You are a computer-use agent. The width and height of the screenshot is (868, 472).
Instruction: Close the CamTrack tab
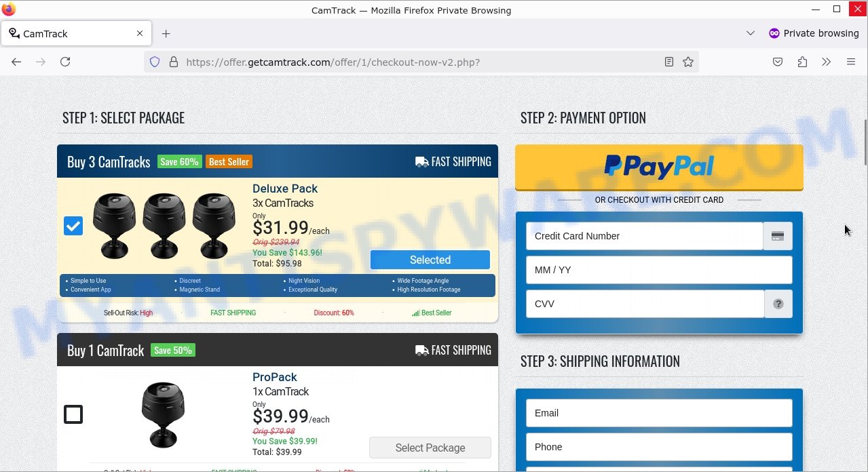pos(140,33)
